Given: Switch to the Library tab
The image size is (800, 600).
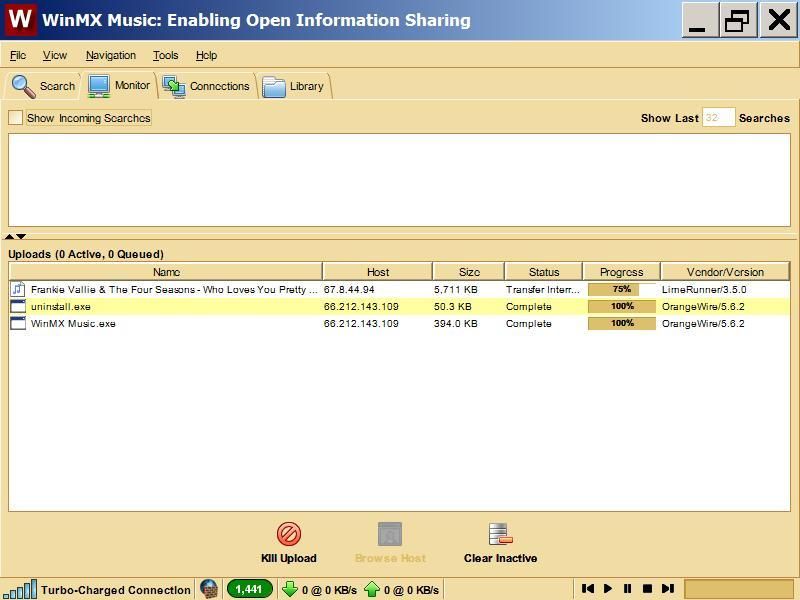Looking at the screenshot, I should [293, 86].
